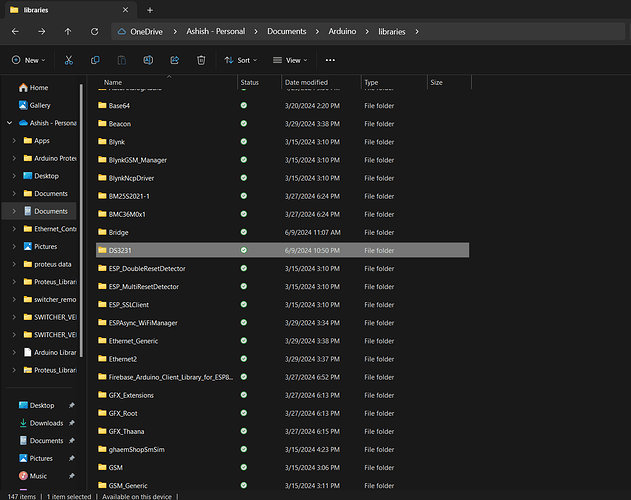This screenshot has height=500, width=631.
Task: Go back with the left arrow
Action: point(15,32)
